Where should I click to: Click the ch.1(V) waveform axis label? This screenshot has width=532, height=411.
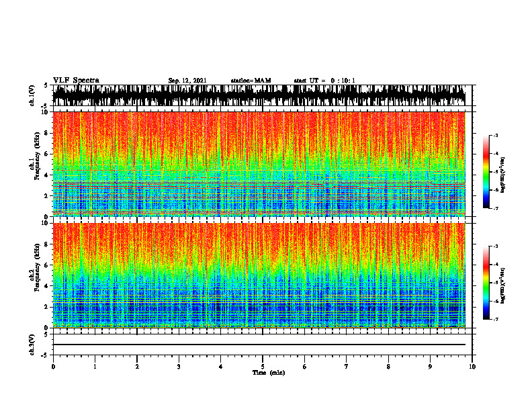(32, 95)
